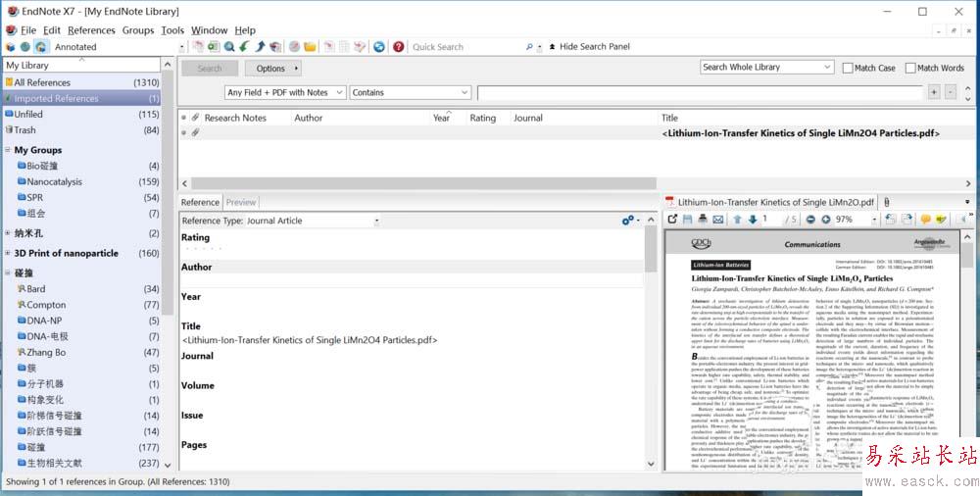Open the PDF zoom 97% dropdown
Screen dimensions: 980x496
coord(874,220)
